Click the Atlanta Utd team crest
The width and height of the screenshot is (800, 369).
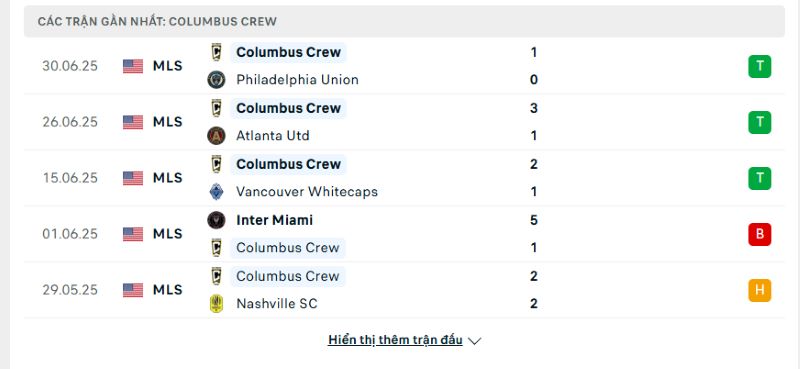pyautogui.click(x=216, y=136)
